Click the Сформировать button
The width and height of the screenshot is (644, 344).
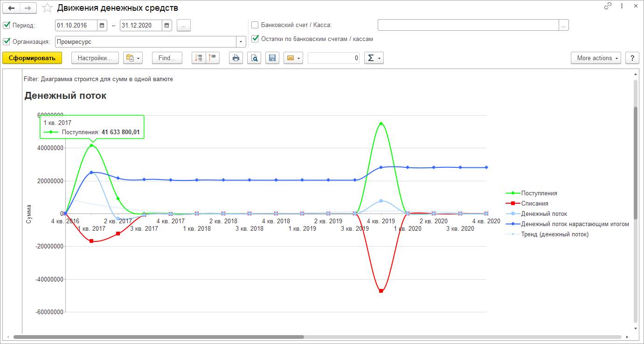[32, 58]
